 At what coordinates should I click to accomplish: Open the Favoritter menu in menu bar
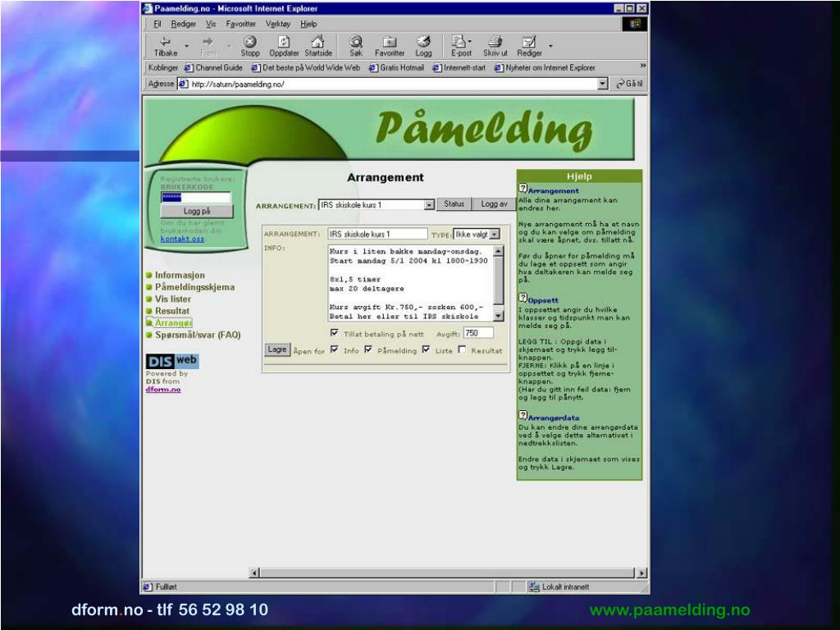[240, 24]
